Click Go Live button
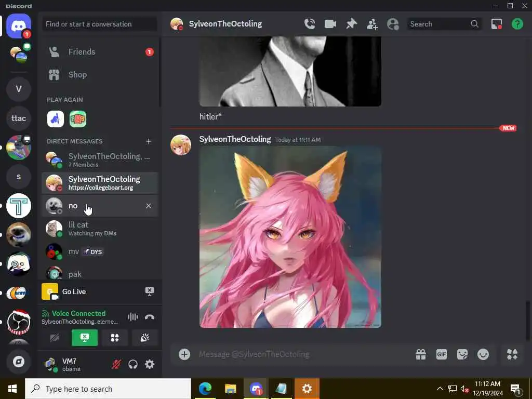Viewport: 532px width, 399px height. (74, 291)
